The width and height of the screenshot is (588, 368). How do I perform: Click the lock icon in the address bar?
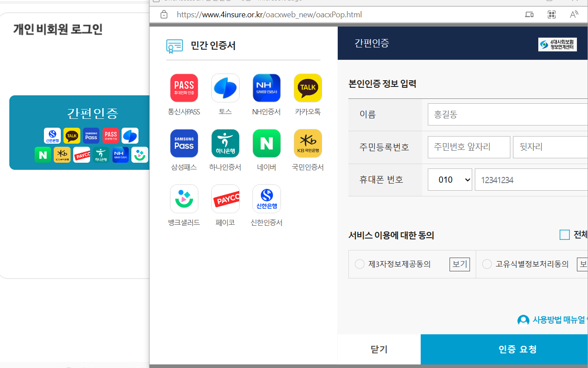pos(164,15)
